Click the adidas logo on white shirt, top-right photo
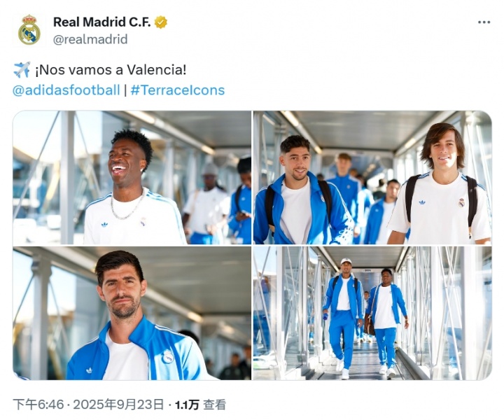The width and height of the screenshot is (504, 420). [x=422, y=202]
